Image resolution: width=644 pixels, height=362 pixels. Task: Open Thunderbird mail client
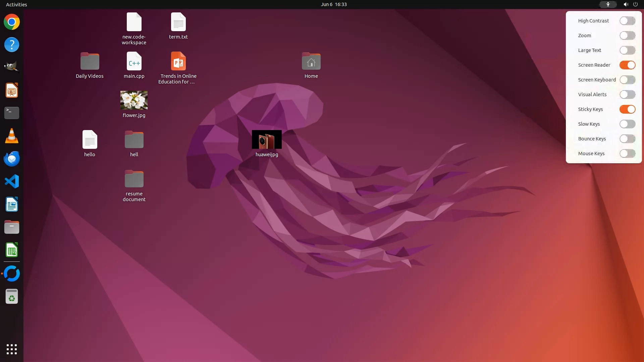point(12,159)
